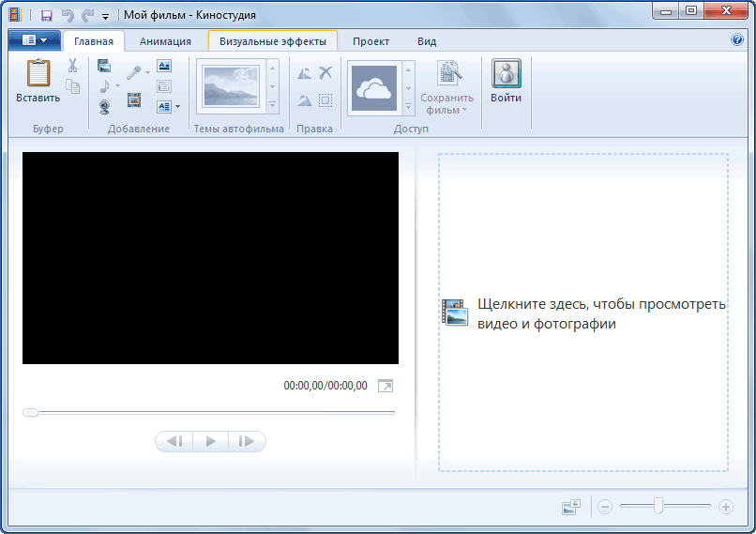The image size is (756, 534).
Task: Click the playback seek slider handle
Action: [x=30, y=412]
